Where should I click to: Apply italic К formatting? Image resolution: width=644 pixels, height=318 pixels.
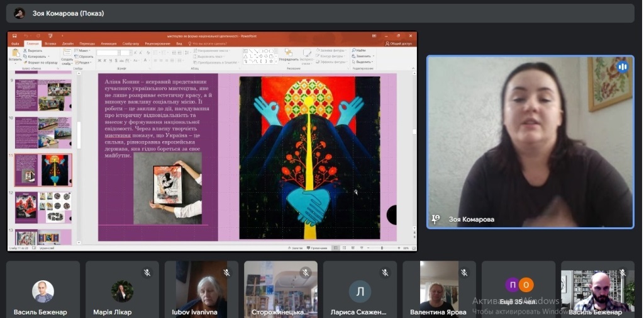pos(105,60)
